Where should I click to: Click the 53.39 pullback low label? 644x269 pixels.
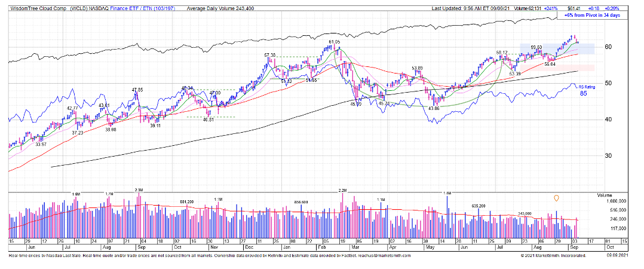point(515,74)
